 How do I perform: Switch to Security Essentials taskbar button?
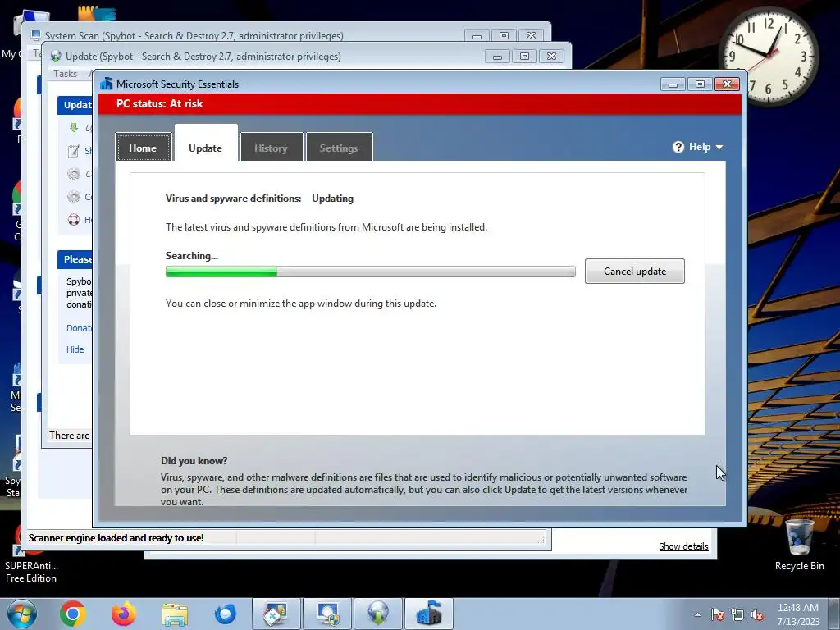[429, 614]
